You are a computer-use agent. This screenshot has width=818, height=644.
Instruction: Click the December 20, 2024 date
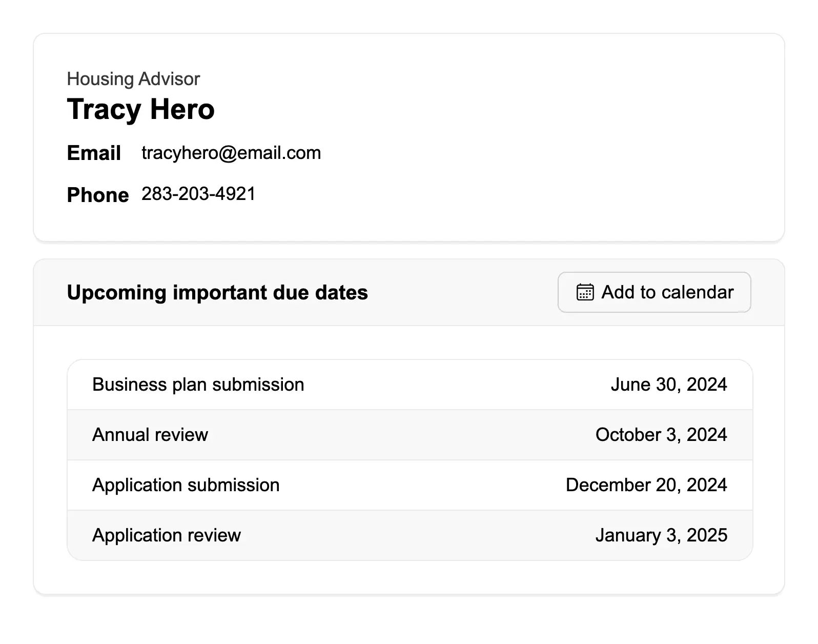point(646,485)
